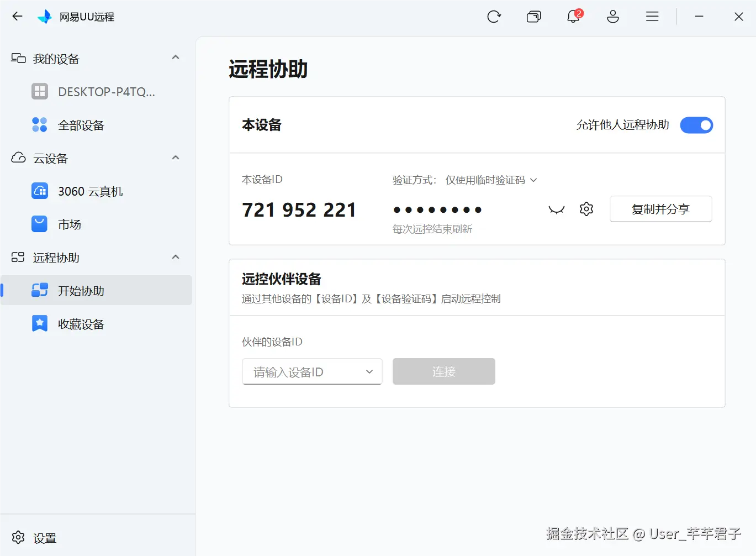Show the hidden verification code

click(557, 209)
